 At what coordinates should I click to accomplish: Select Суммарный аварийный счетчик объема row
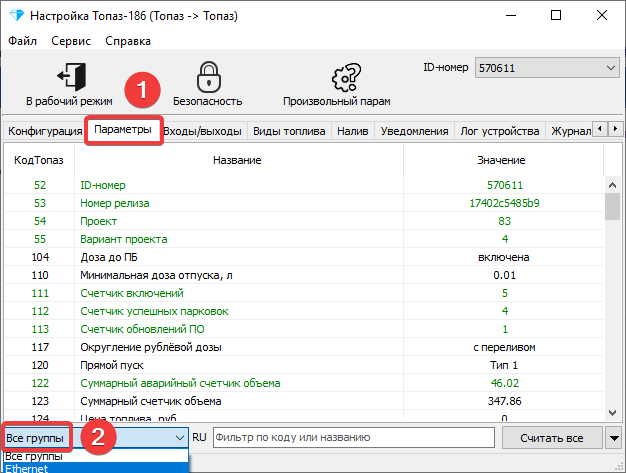304,383
